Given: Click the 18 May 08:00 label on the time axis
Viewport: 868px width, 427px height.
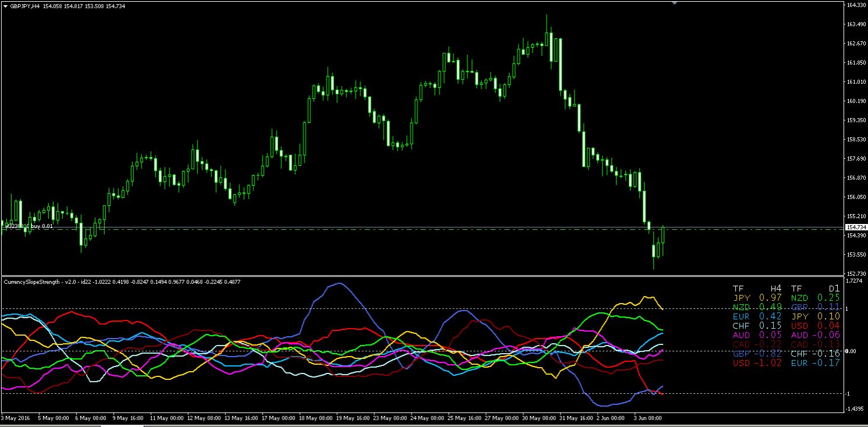Looking at the screenshot, I should pyautogui.click(x=315, y=418).
